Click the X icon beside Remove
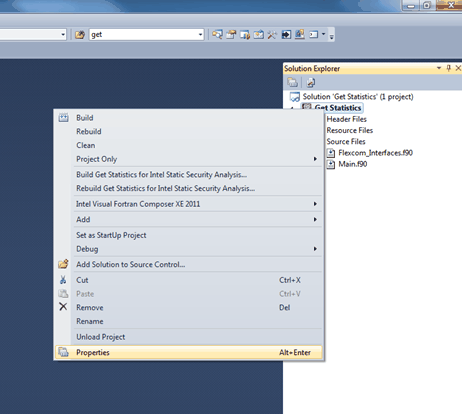The image size is (462, 414). (x=63, y=307)
